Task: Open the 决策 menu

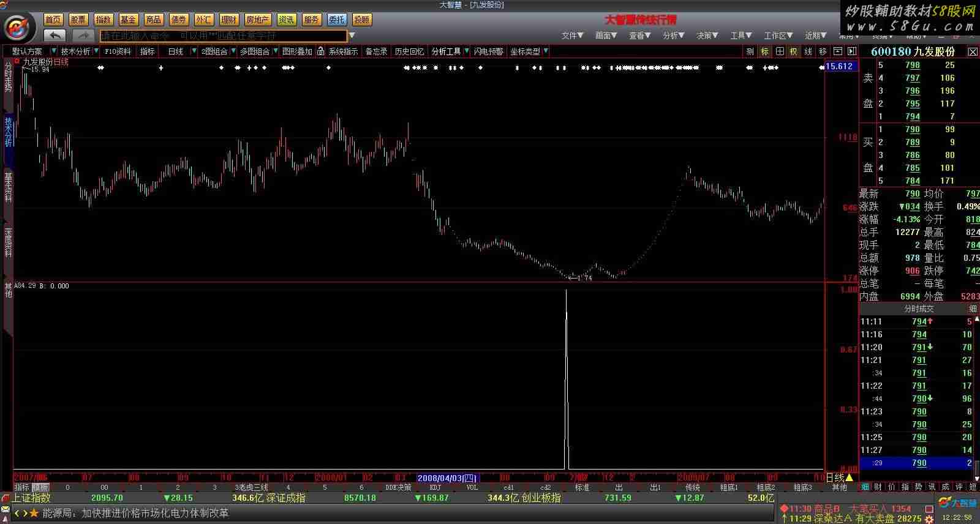Action: pos(707,36)
